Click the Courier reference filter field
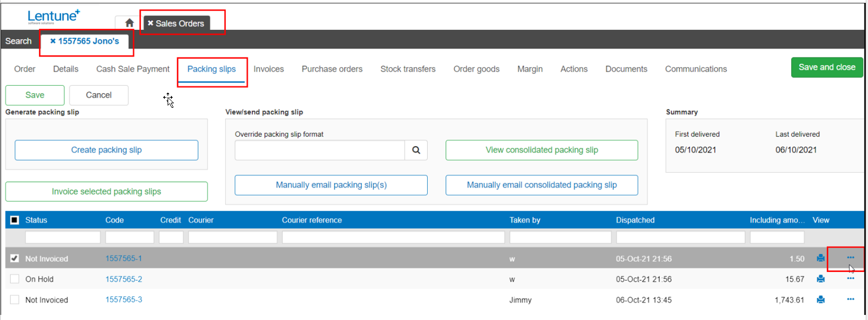 tap(393, 237)
